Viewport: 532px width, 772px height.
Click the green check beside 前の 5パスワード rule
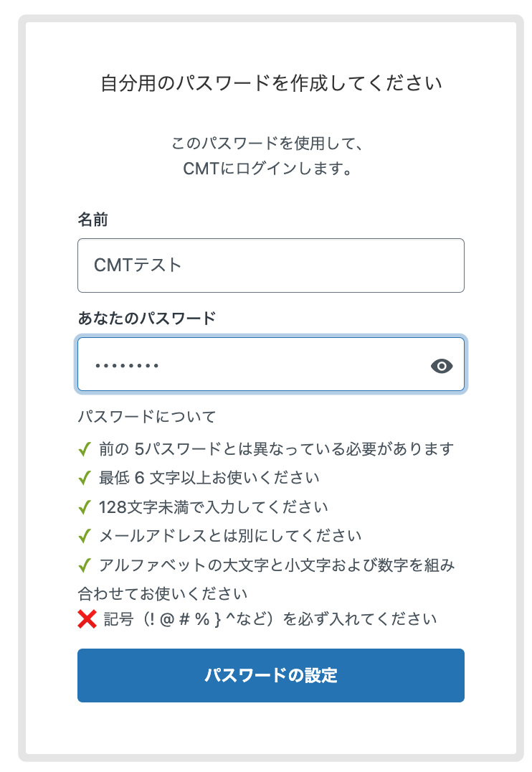(x=85, y=450)
